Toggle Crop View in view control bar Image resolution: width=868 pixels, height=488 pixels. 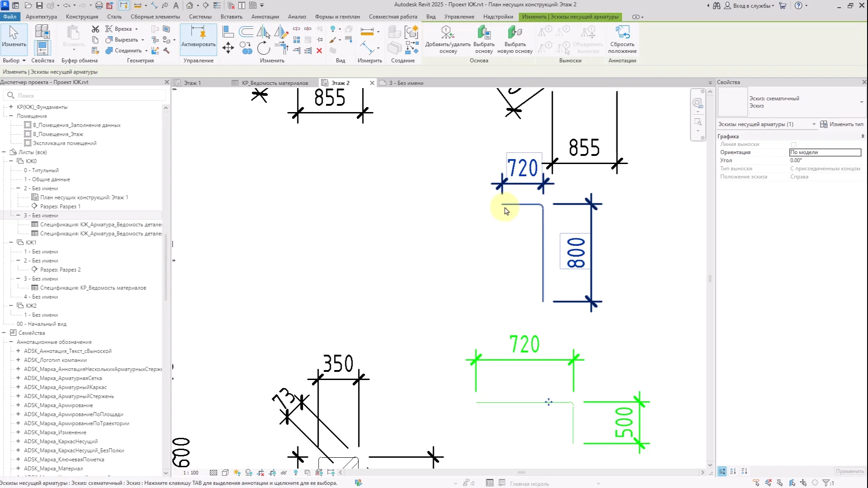coord(260,473)
